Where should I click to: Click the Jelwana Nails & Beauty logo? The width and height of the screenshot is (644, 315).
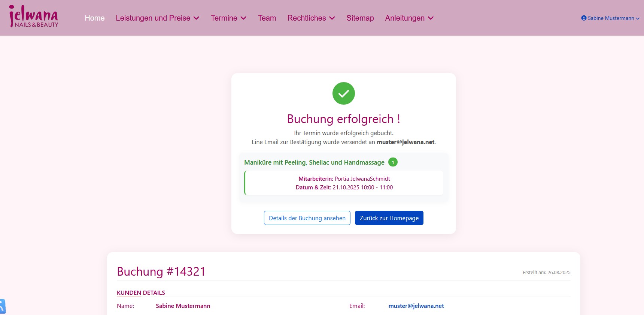pos(34,16)
